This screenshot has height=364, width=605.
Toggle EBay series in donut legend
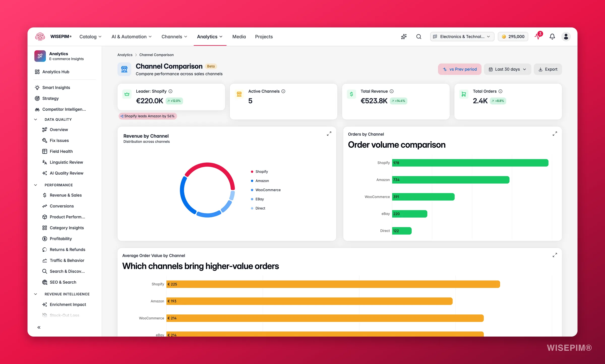pos(257,199)
